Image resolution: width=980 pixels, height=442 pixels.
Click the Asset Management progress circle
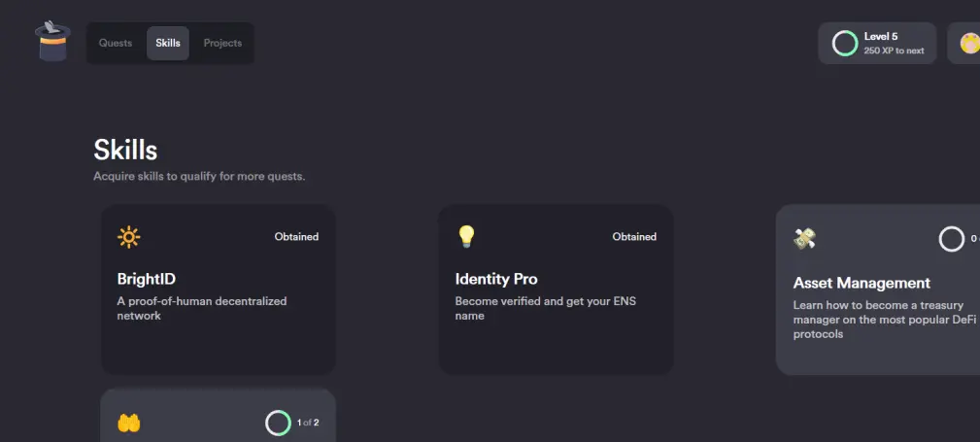tap(952, 239)
